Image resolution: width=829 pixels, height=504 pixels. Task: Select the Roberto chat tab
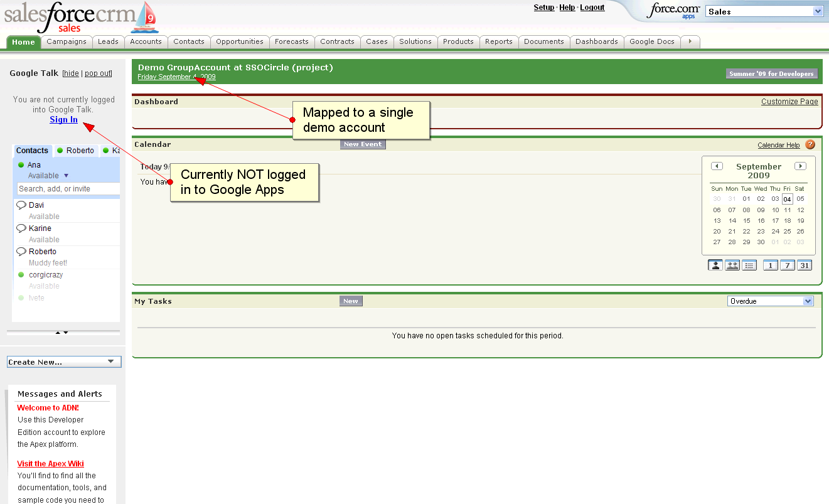[76, 151]
